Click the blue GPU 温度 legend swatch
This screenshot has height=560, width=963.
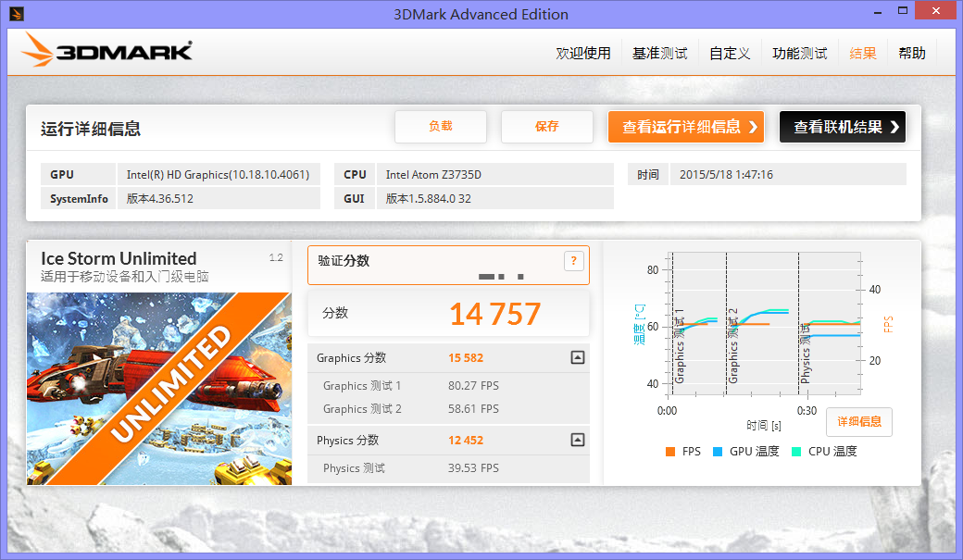tap(718, 452)
